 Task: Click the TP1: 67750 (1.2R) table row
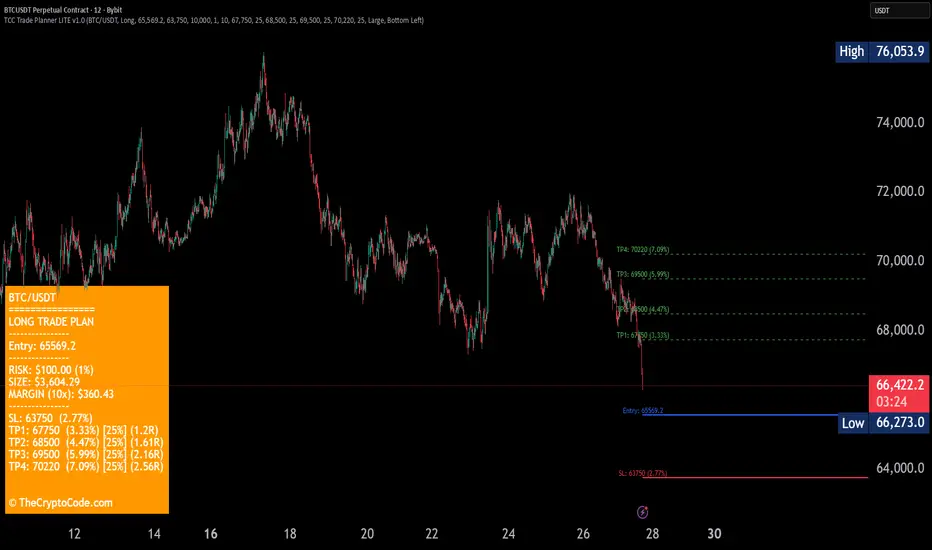tap(83, 430)
